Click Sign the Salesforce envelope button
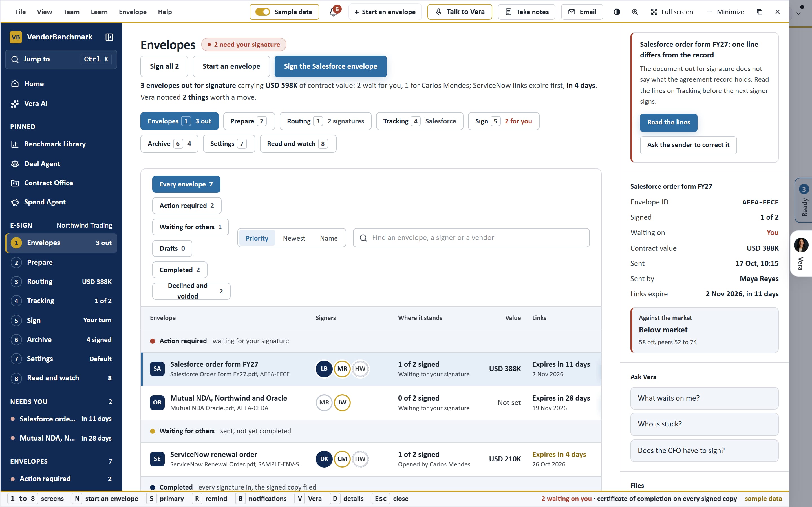Viewport: 812px width, 507px height. [x=330, y=66]
